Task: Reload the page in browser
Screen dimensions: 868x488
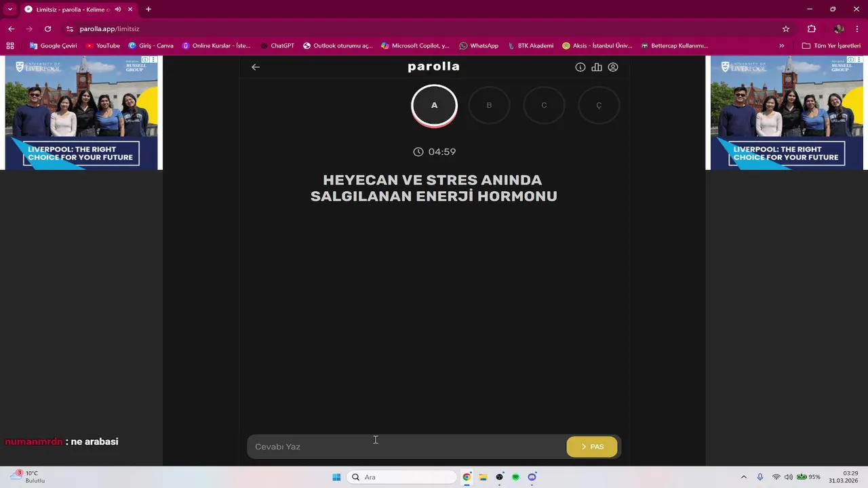Action: [x=47, y=29]
